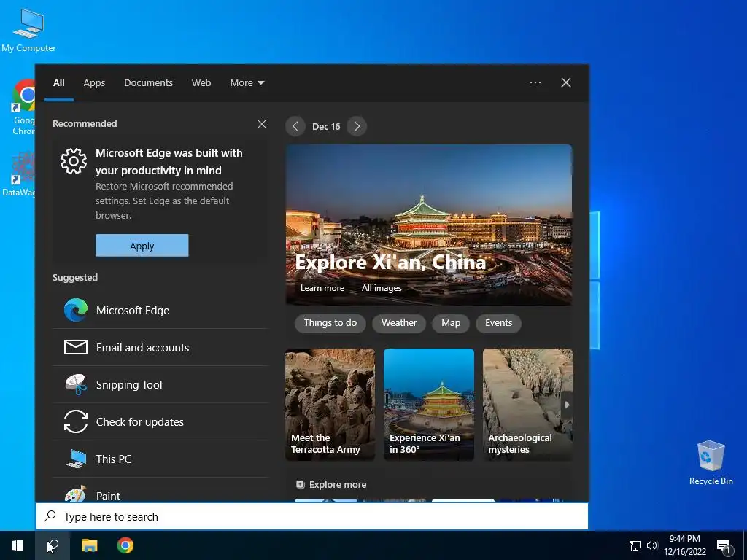Select the Events chip
Image resolution: width=747 pixels, height=560 pixels.
click(x=498, y=323)
